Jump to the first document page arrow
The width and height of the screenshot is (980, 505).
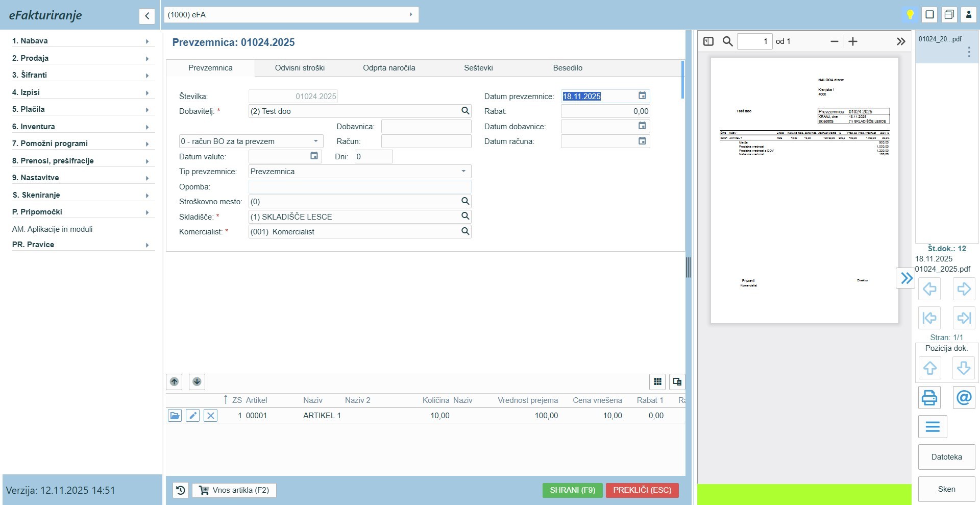929,318
